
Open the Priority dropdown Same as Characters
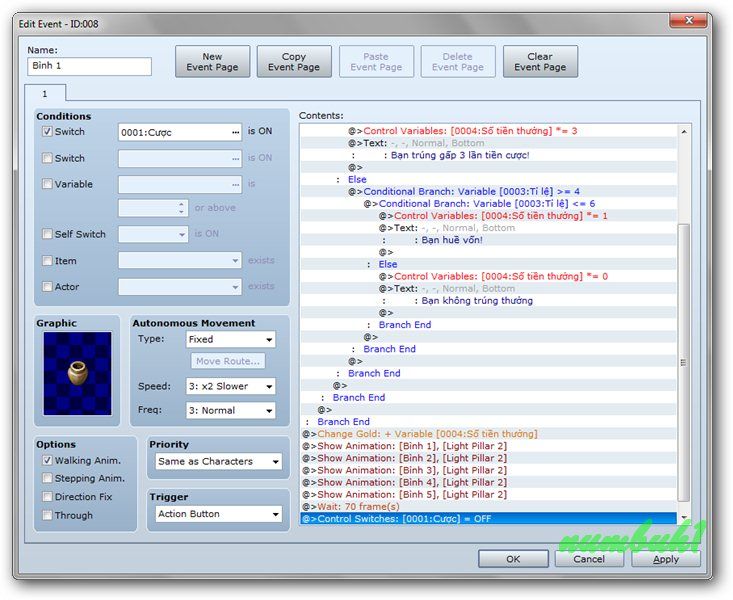(x=218, y=462)
